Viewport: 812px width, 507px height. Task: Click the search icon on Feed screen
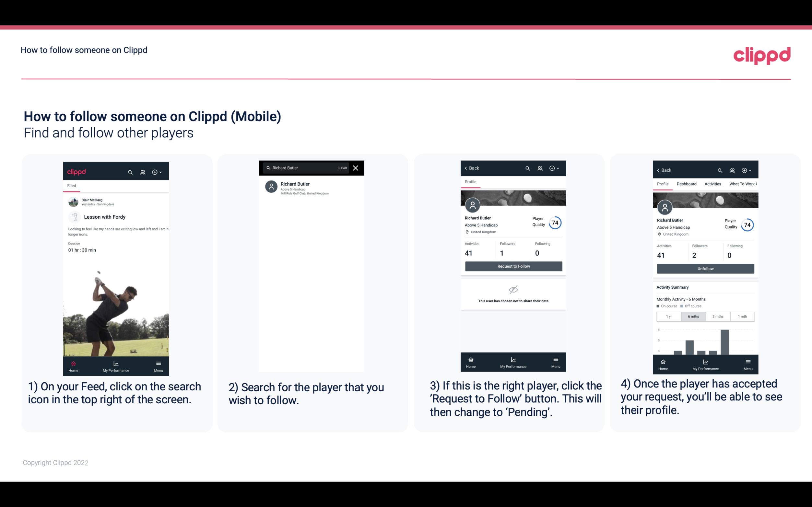pyautogui.click(x=130, y=172)
